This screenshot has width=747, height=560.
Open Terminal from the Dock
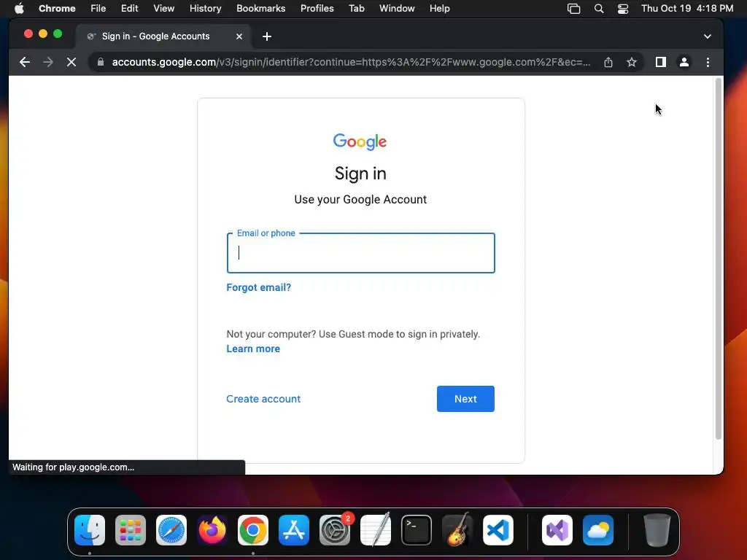417,530
